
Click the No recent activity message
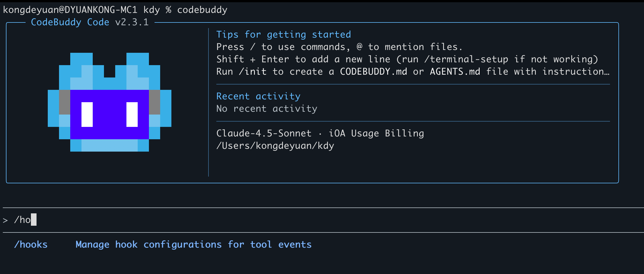click(x=267, y=109)
